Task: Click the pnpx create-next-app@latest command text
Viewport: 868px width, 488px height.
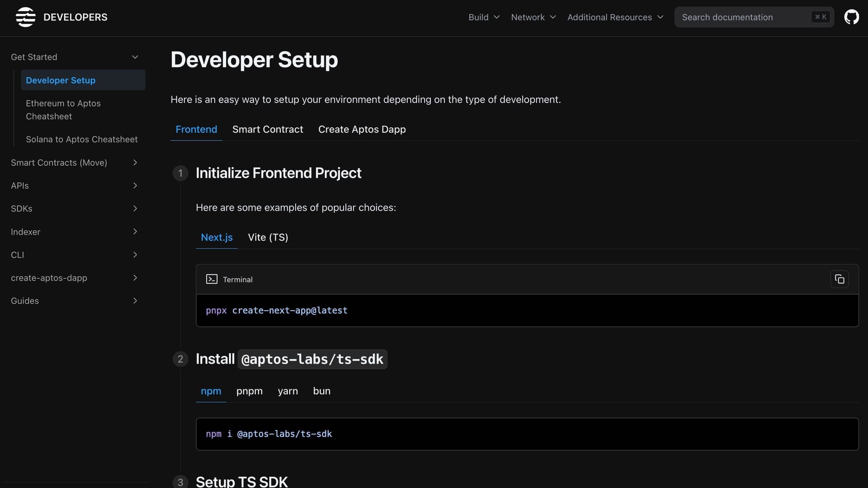Action: click(277, 310)
